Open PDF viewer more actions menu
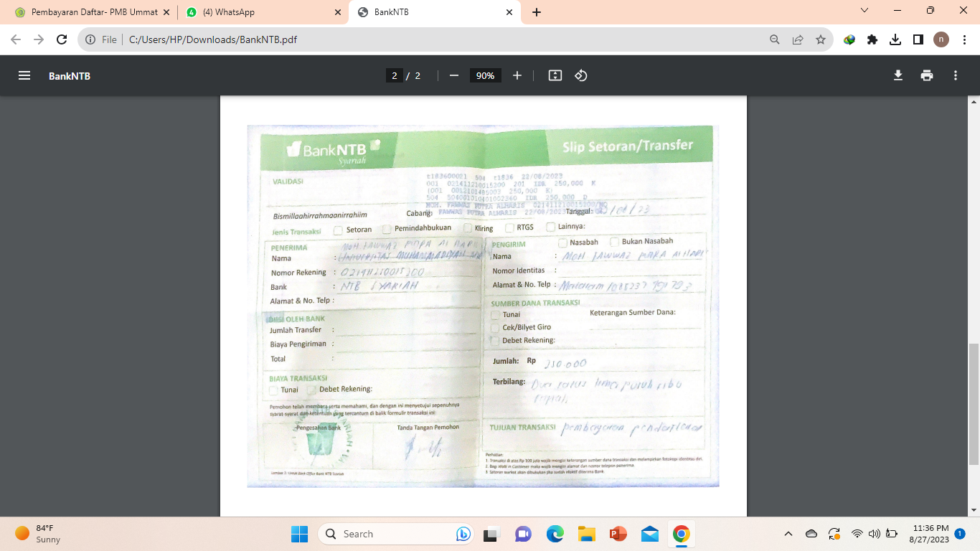The width and height of the screenshot is (980, 551). [956, 75]
